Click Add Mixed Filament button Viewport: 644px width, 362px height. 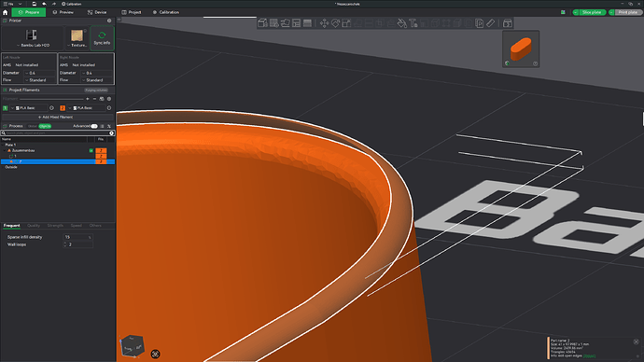[55, 117]
